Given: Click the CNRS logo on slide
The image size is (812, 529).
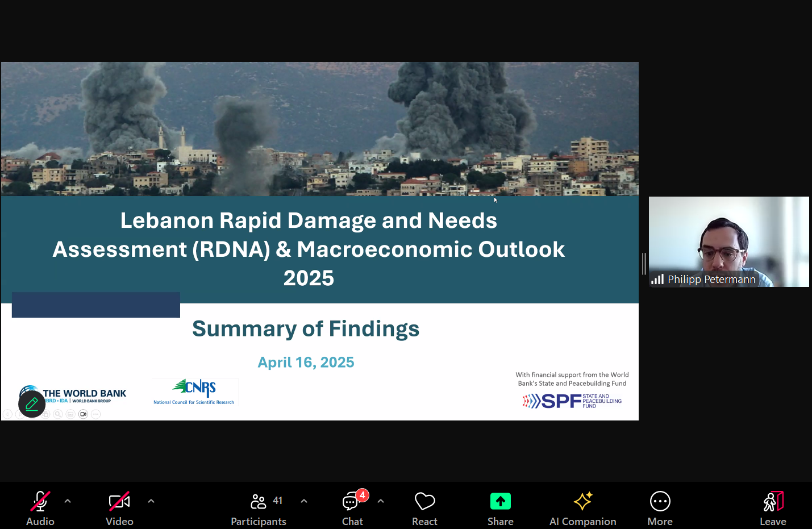Looking at the screenshot, I should 195,391.
